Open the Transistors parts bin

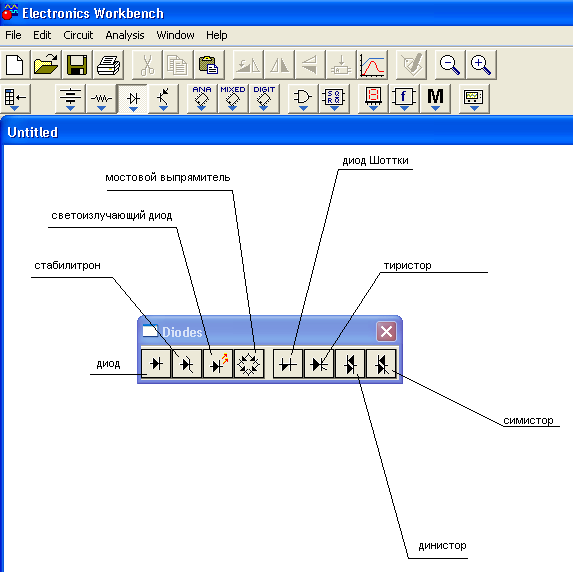(x=163, y=99)
